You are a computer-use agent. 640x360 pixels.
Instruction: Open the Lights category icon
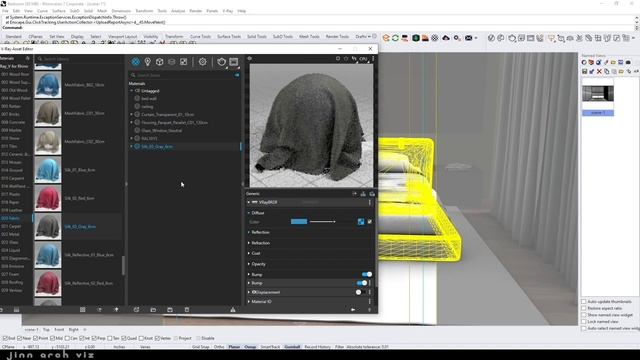point(147,62)
